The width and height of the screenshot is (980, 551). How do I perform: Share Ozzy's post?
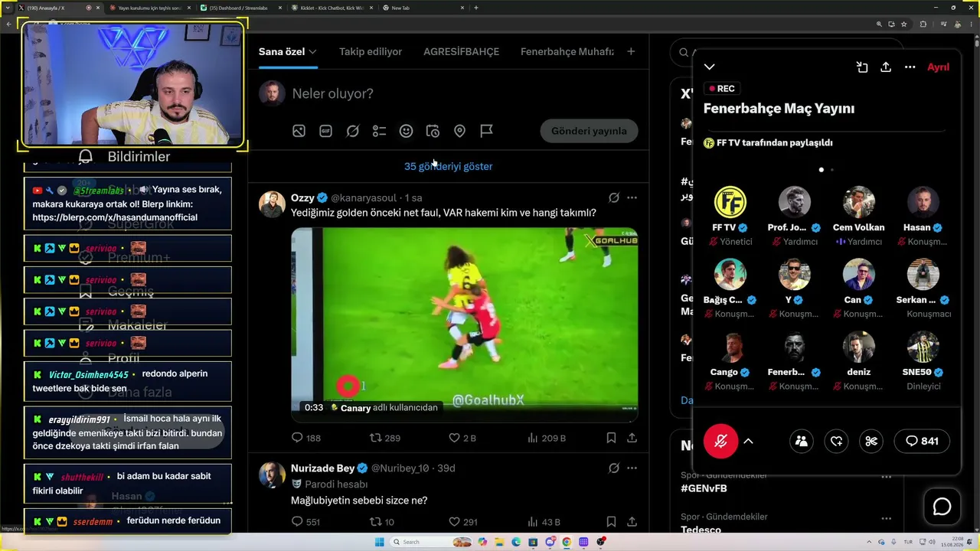[632, 438]
